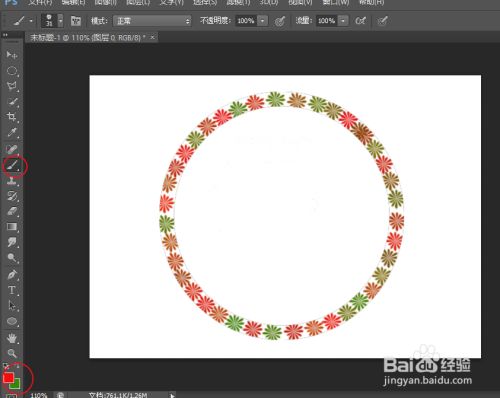Select the Elliptical Marquee tool
Image resolution: width=500 pixels, height=398 pixels.
point(12,71)
